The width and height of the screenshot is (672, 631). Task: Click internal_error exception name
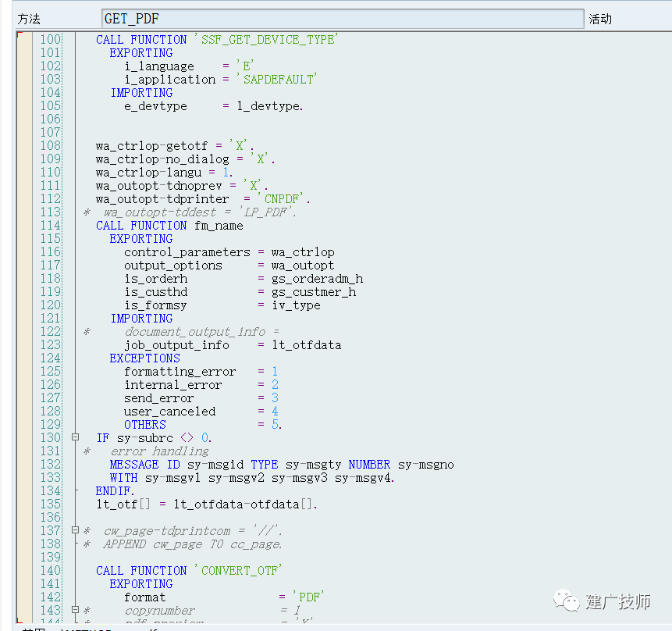pos(173,385)
